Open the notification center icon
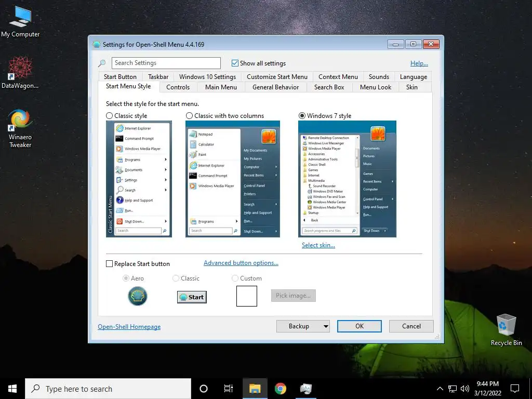Screen dimensions: 532x399 pos(515,389)
